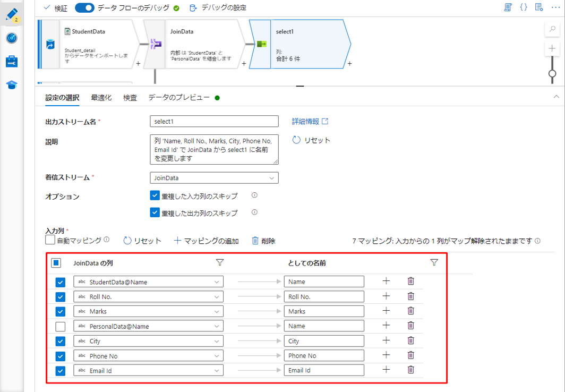Delete the Email Id mapping row

pyautogui.click(x=410, y=370)
